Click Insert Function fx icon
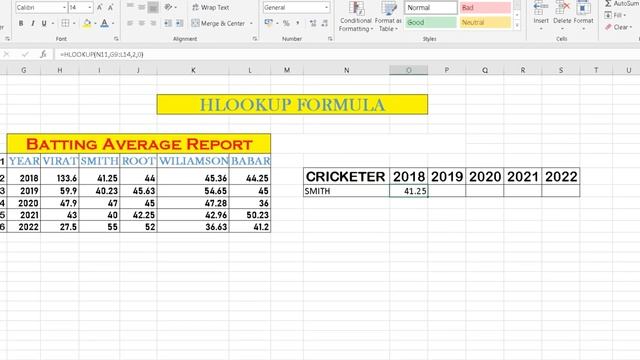640x360 pixels. [x=43, y=54]
